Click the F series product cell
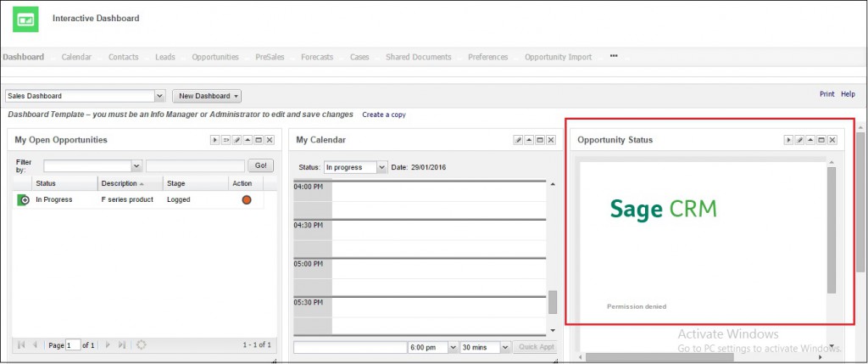Screen dimensions: 868x364 (x=127, y=199)
